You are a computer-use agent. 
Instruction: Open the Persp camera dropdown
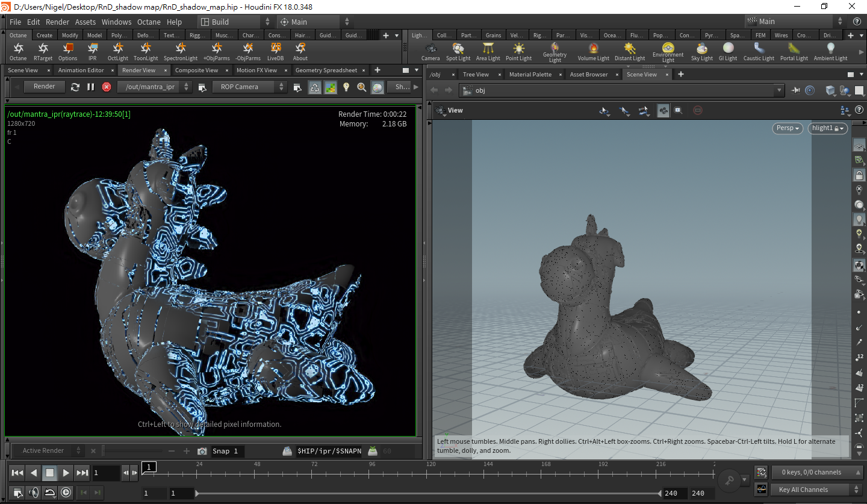[788, 128]
